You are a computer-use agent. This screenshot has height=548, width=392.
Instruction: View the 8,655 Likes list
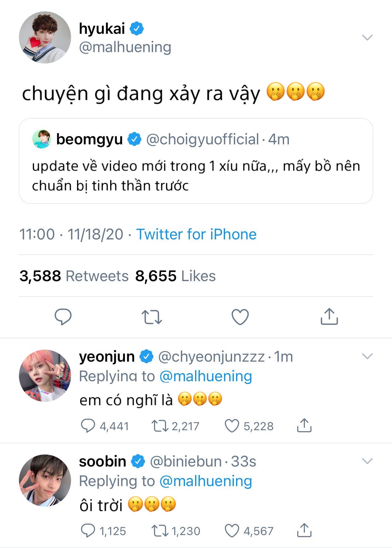[x=175, y=276]
